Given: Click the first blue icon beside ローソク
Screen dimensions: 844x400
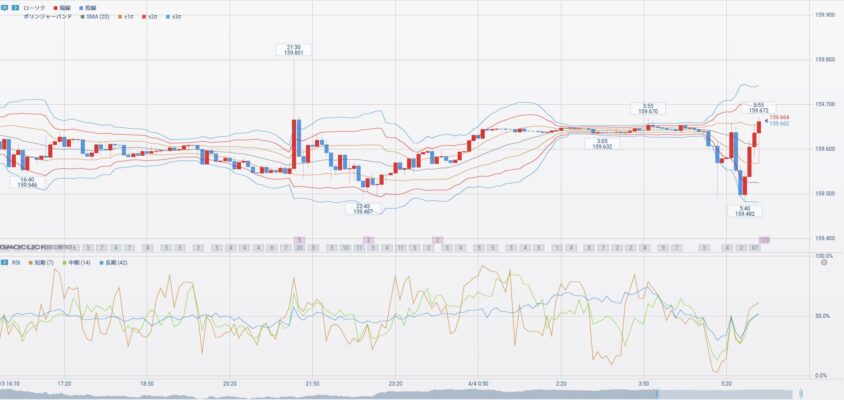Looking at the screenshot, I should [5, 7].
